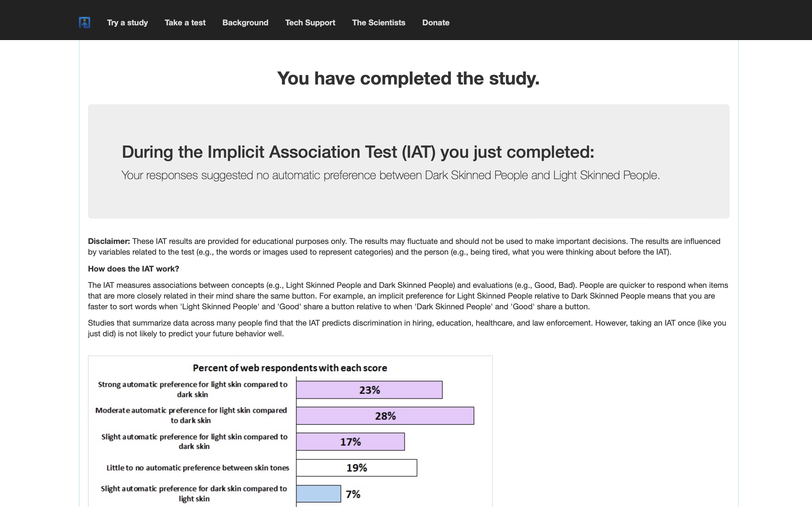
Task: Open The Scientists page
Action: (x=379, y=23)
